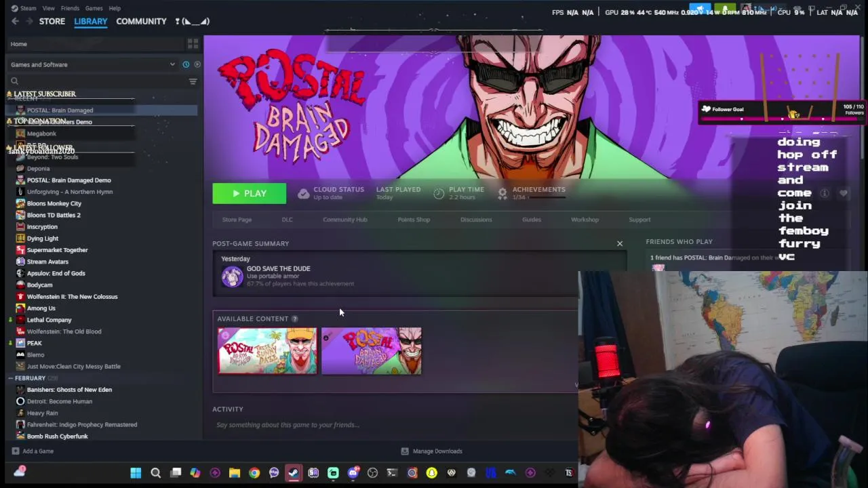The width and height of the screenshot is (868, 488).
Task: Expand the Games and Software dropdown
Action: (x=92, y=64)
